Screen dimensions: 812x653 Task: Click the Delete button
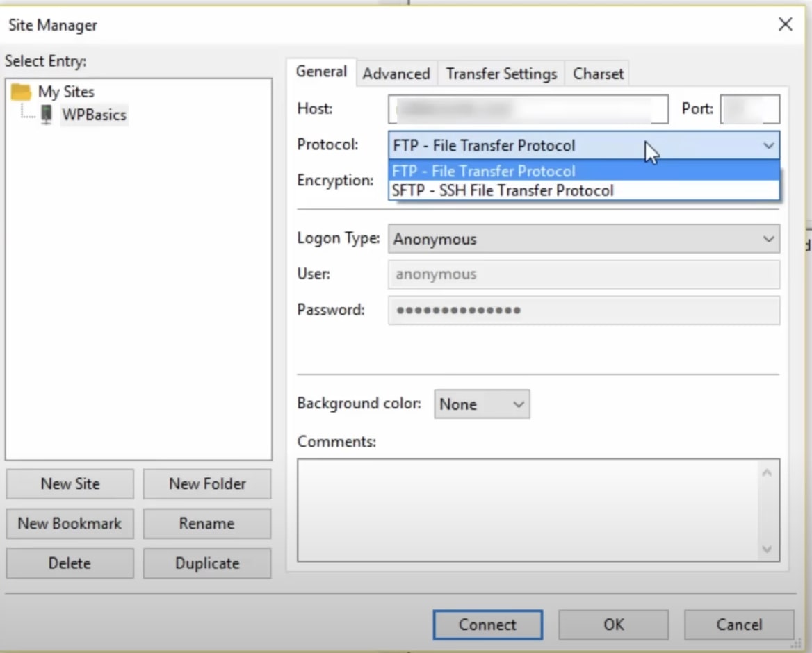click(x=70, y=563)
